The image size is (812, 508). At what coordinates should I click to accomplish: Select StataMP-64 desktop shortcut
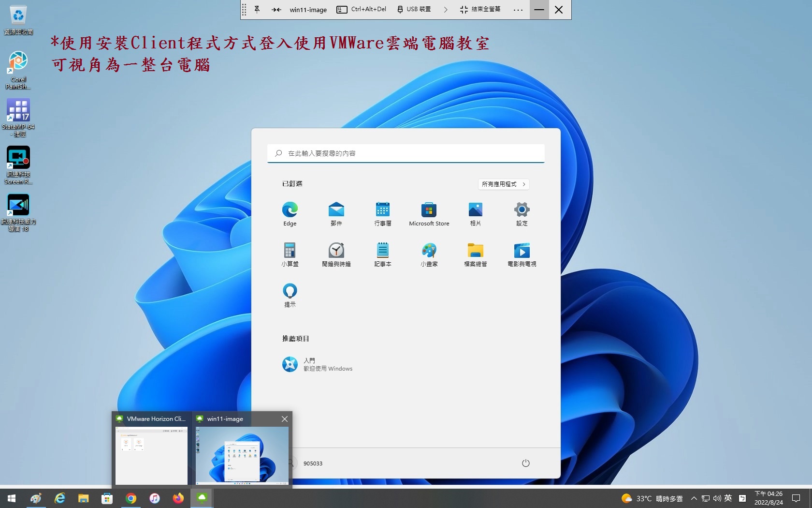[18, 118]
